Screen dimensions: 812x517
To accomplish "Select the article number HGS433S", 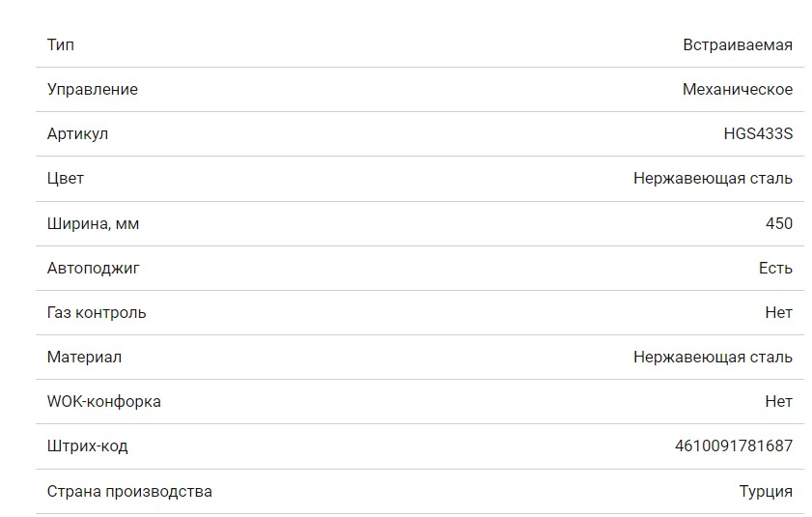I will (757, 133).
